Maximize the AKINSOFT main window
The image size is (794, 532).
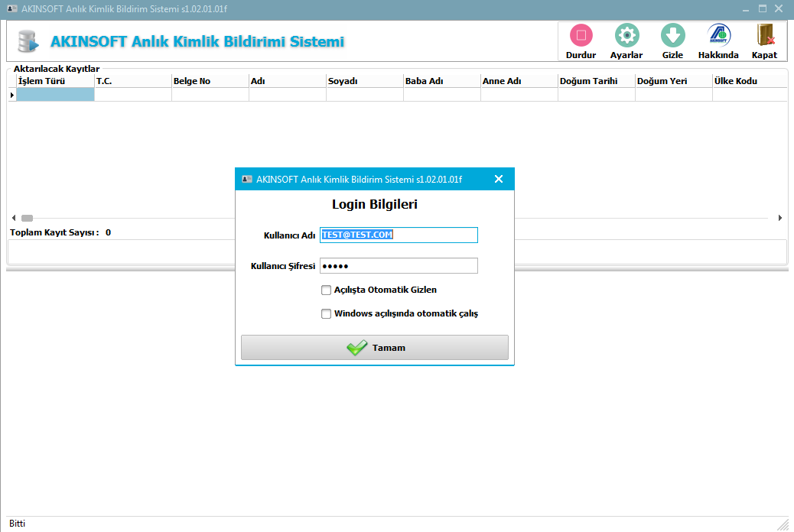(x=763, y=8)
